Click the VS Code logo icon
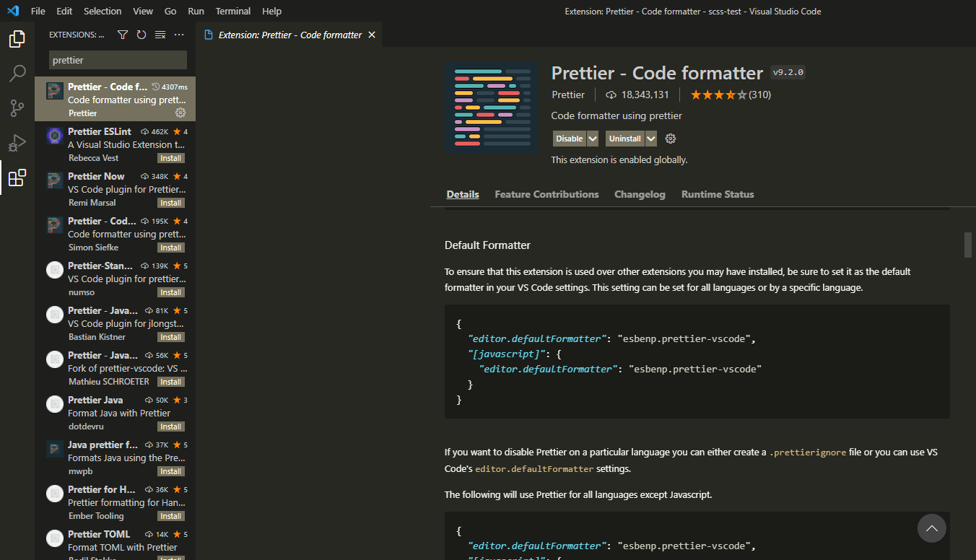976x560 pixels. (12, 11)
